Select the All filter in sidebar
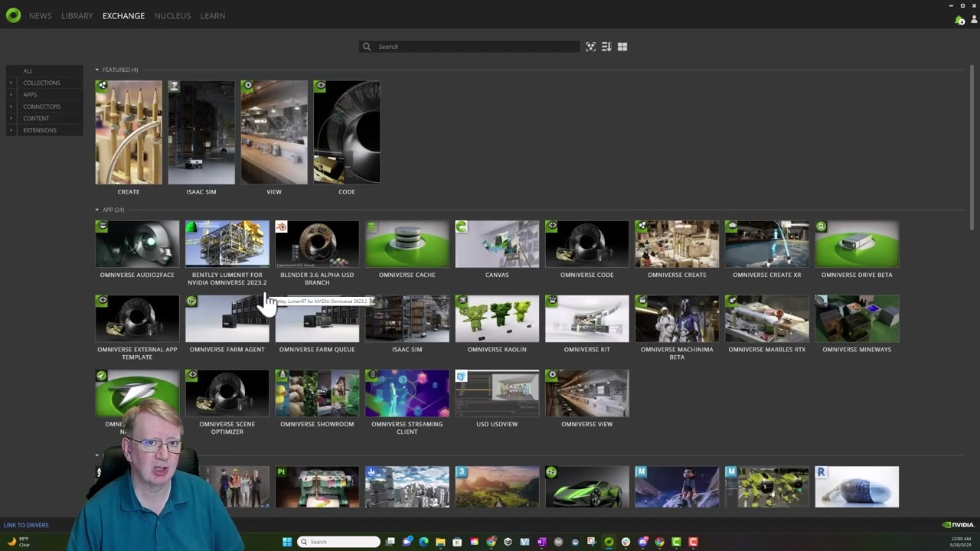This screenshot has width=980, height=551. pos(44,70)
